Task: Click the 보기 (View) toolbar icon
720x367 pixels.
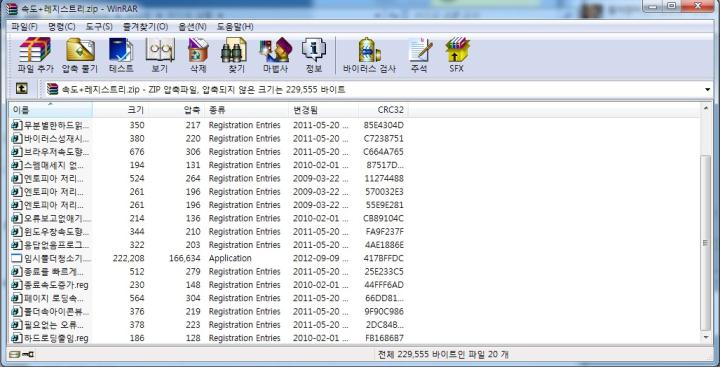Action: tap(160, 55)
